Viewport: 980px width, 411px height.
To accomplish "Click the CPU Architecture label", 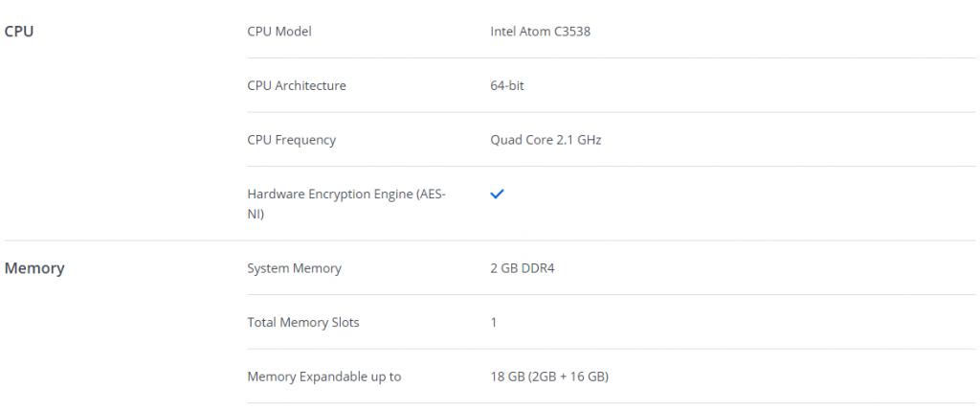I will pyautogui.click(x=297, y=85).
